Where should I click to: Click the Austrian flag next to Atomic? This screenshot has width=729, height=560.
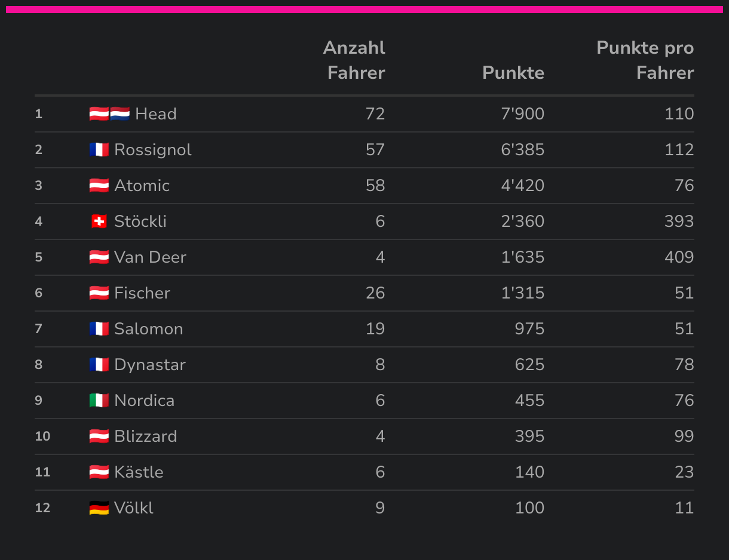tap(99, 186)
